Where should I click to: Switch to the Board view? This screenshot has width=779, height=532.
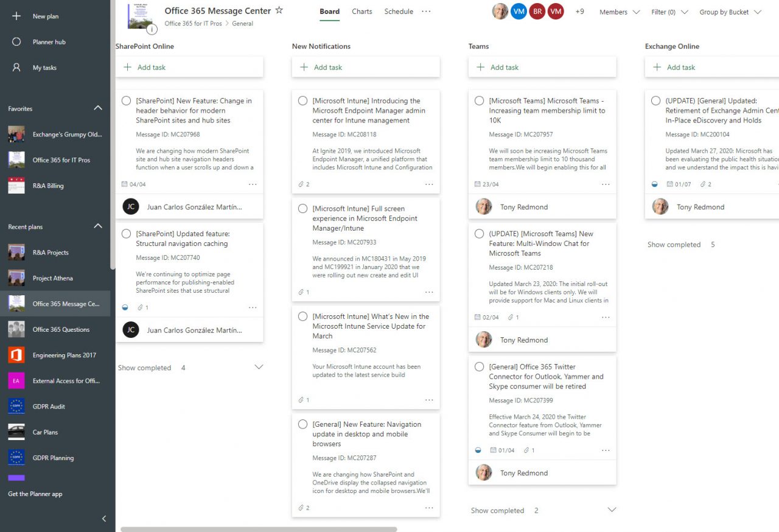click(x=330, y=12)
